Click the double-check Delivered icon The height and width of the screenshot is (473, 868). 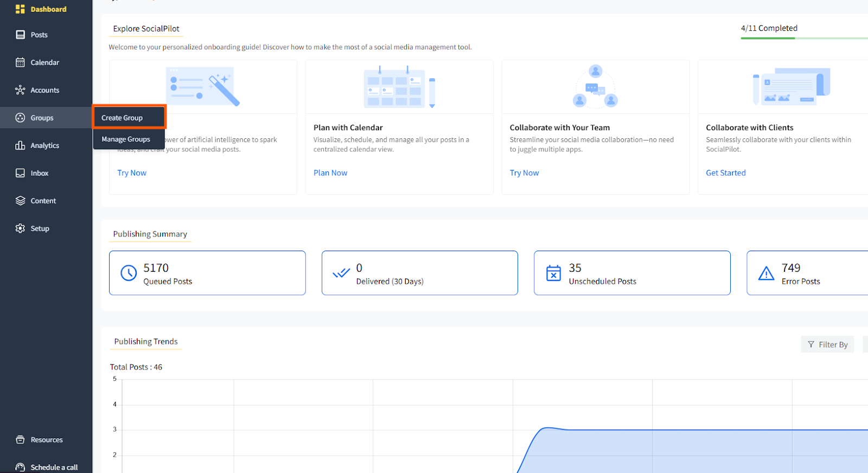(341, 273)
